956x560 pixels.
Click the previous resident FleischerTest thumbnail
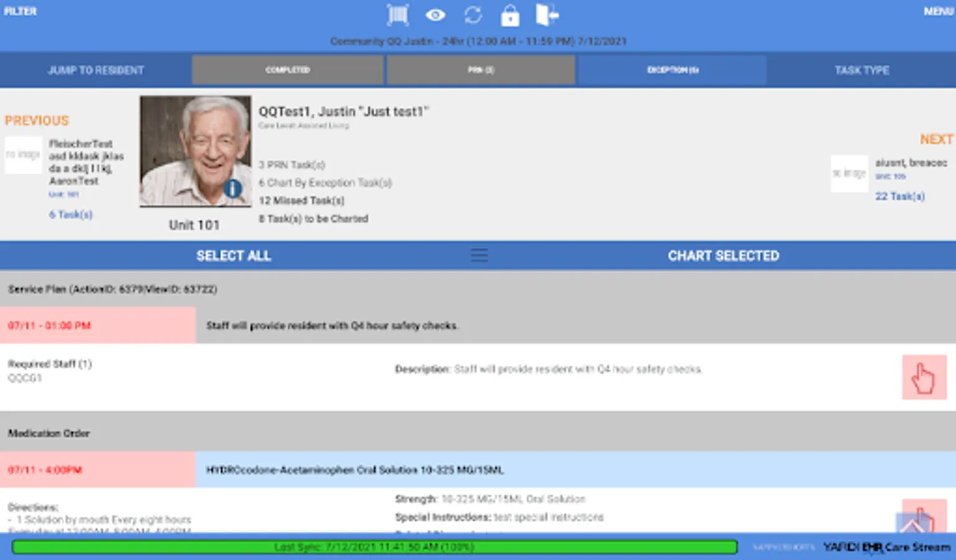[x=23, y=154]
